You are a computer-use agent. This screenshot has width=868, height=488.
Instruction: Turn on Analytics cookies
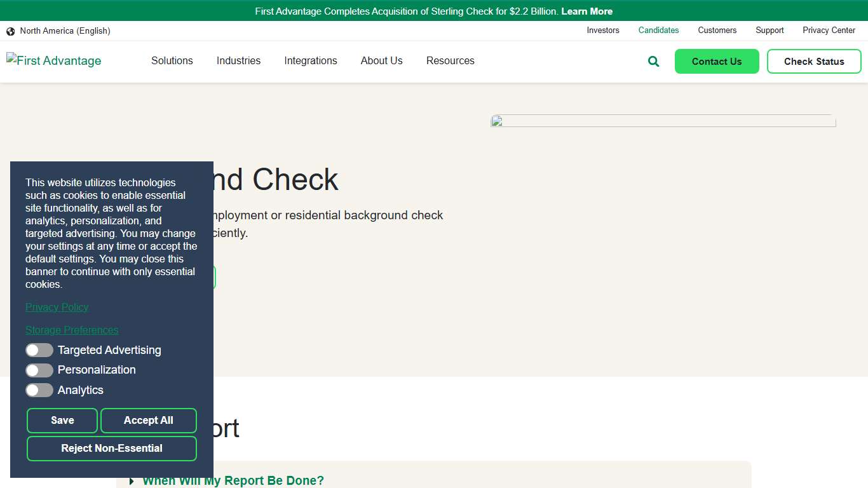point(39,390)
